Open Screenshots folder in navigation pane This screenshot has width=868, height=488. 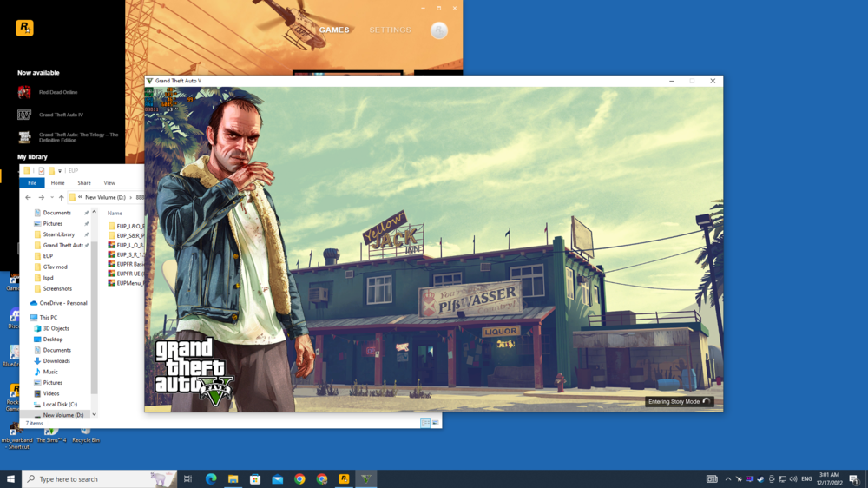57,288
